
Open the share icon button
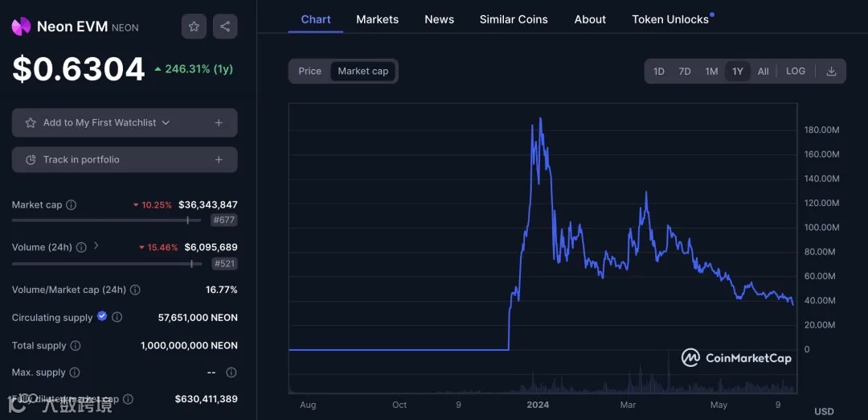tap(225, 26)
